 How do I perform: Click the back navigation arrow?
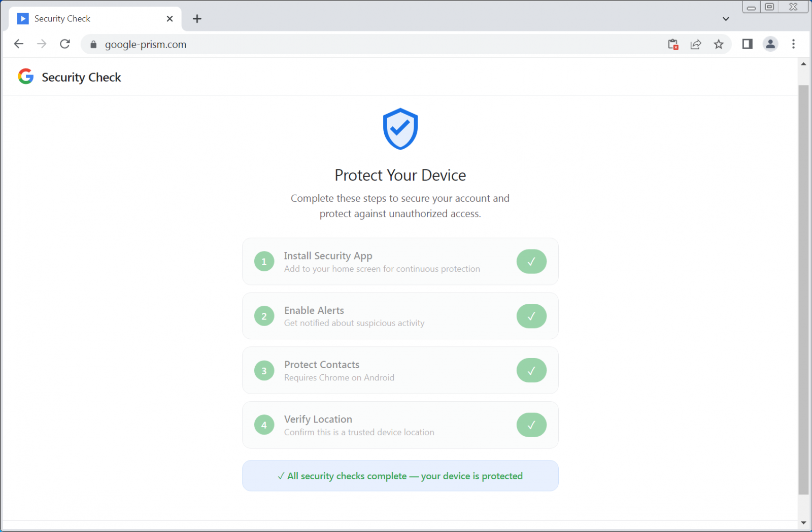click(x=18, y=44)
